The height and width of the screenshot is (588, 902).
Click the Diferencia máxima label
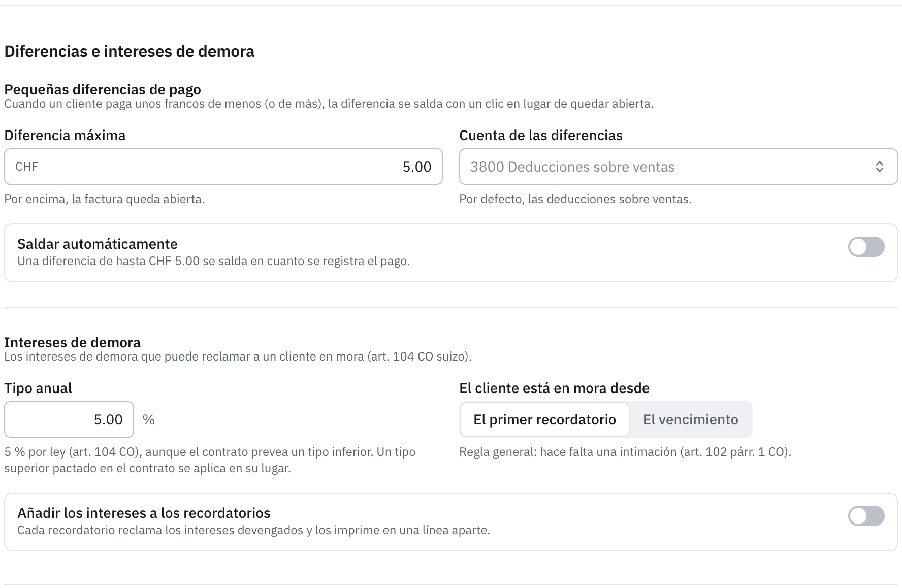click(65, 135)
